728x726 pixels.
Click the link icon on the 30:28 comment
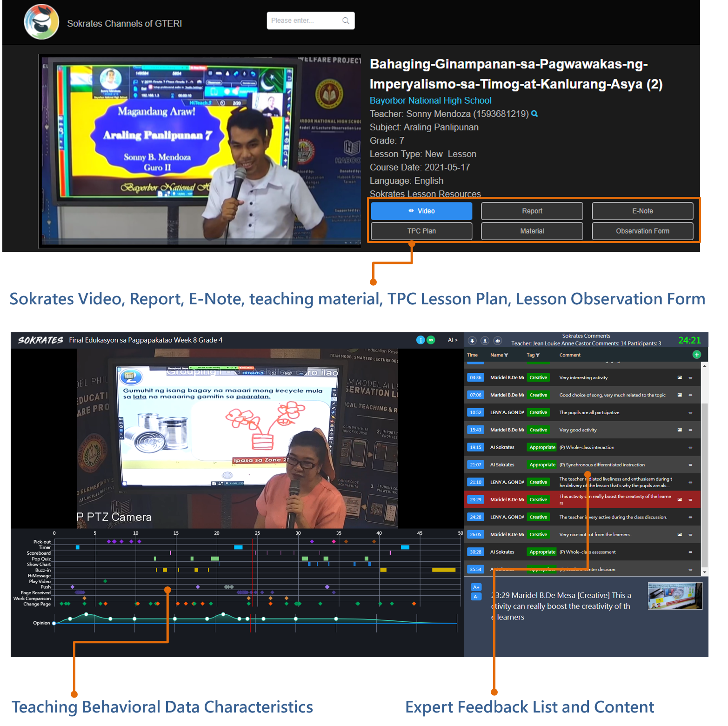pos(690,552)
